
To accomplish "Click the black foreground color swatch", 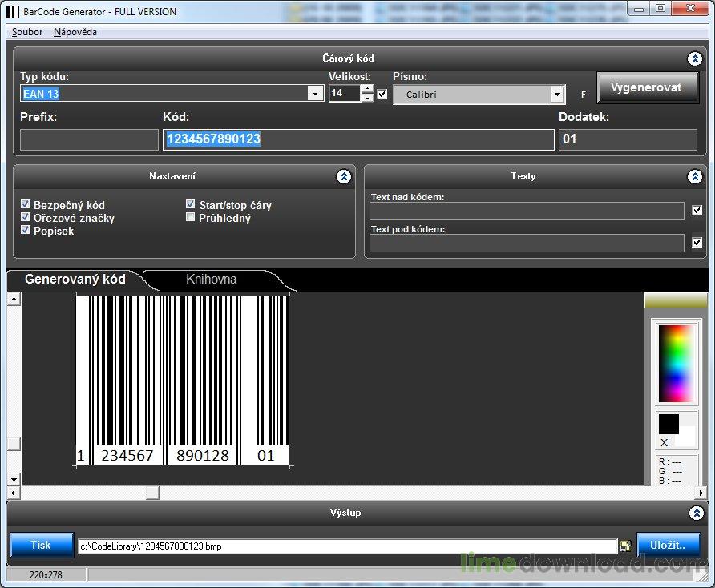I will pos(669,423).
